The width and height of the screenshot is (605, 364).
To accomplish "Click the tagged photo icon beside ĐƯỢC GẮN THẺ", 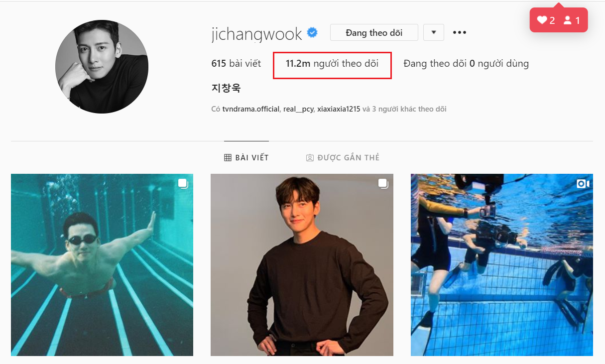I will pyautogui.click(x=310, y=157).
